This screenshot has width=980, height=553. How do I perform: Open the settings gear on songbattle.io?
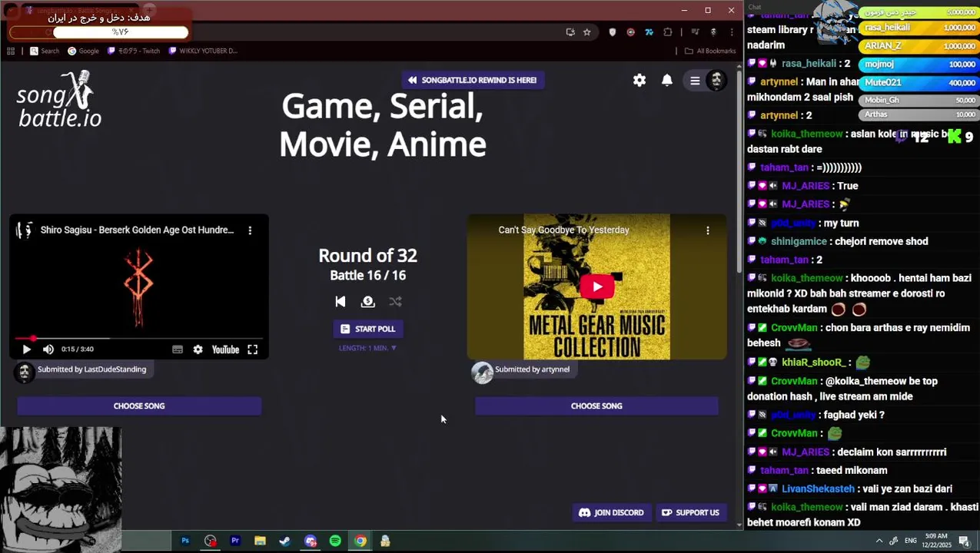pyautogui.click(x=639, y=80)
